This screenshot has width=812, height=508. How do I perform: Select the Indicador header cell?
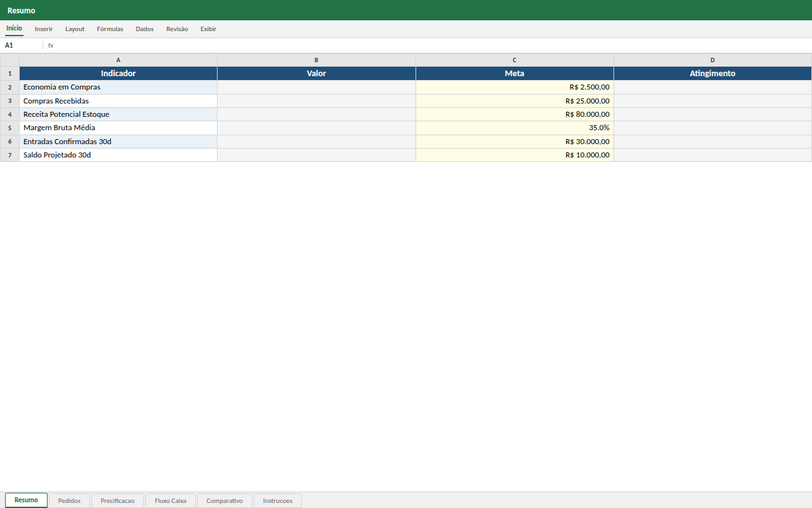[118, 74]
